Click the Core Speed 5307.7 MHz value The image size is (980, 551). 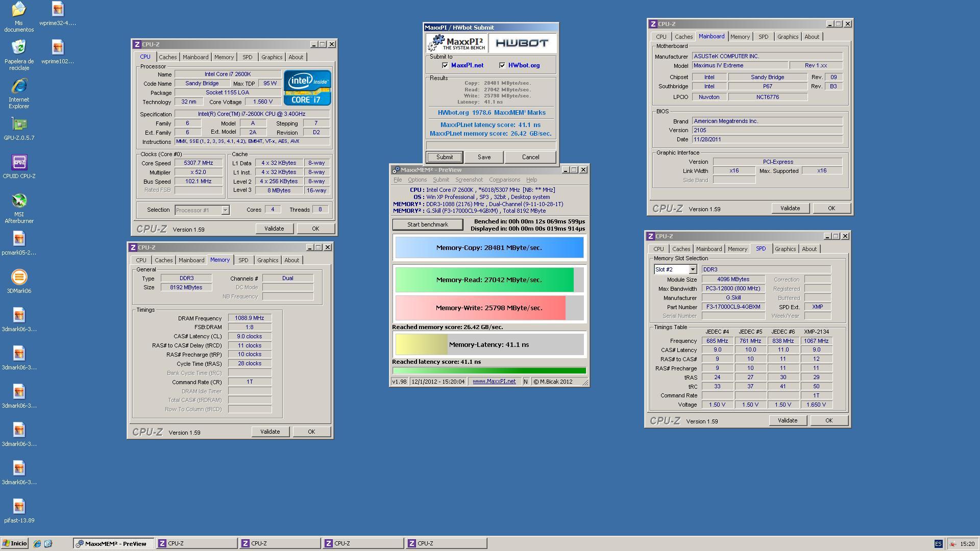click(199, 163)
